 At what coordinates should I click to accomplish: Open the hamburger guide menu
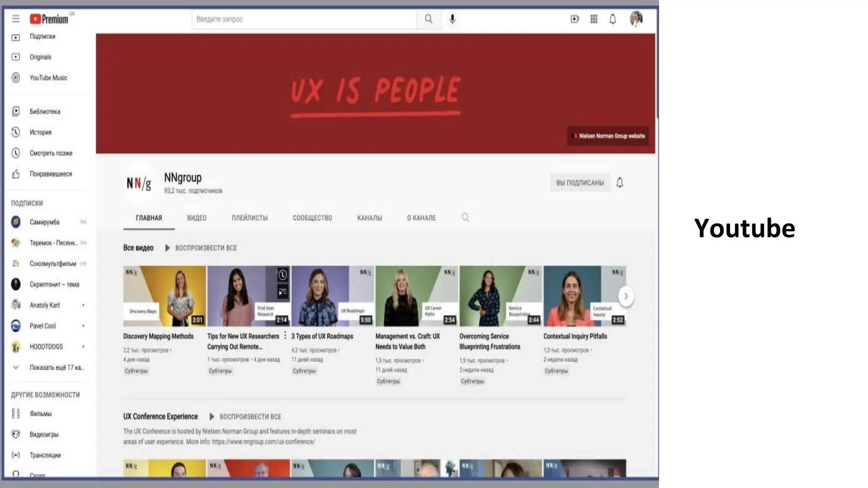pyautogui.click(x=16, y=19)
